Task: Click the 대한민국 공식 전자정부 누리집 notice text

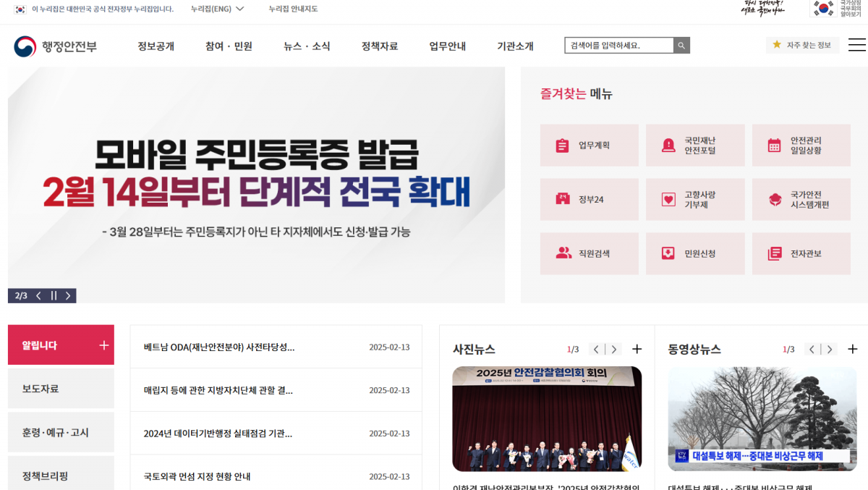Action: (x=103, y=9)
